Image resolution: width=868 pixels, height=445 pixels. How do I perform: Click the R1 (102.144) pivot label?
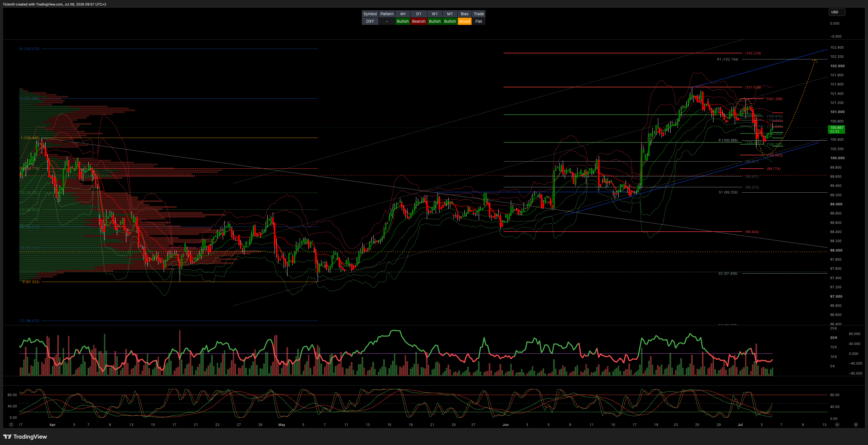(728, 59)
